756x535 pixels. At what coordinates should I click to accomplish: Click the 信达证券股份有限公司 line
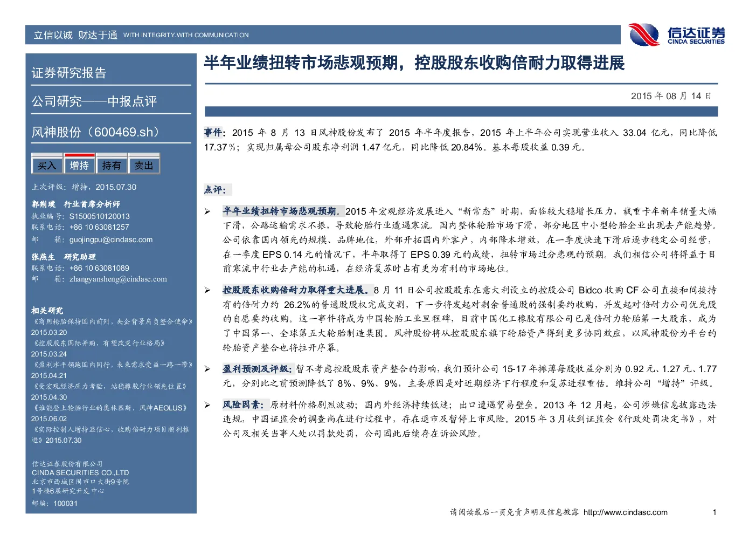coord(67,464)
